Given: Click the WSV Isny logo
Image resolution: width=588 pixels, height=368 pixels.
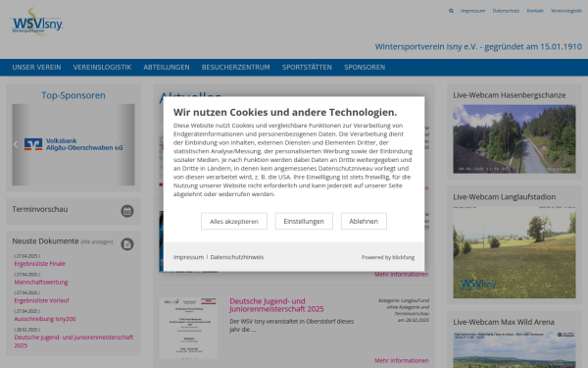Looking at the screenshot, I should pos(37,23).
